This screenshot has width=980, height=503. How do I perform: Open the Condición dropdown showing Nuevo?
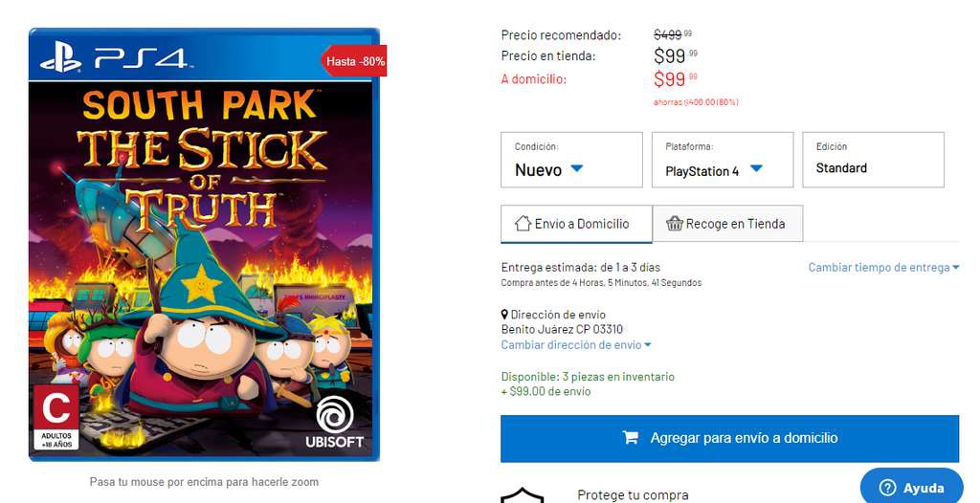571,160
